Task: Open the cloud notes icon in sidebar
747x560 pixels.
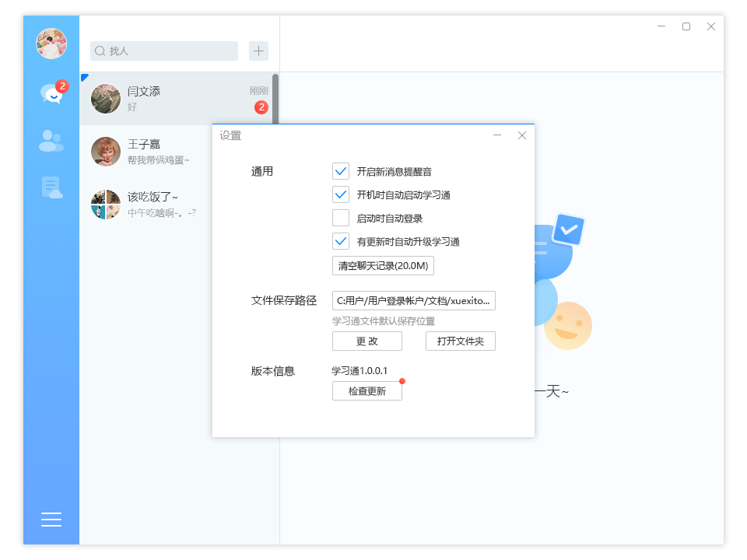Action: 51,187
